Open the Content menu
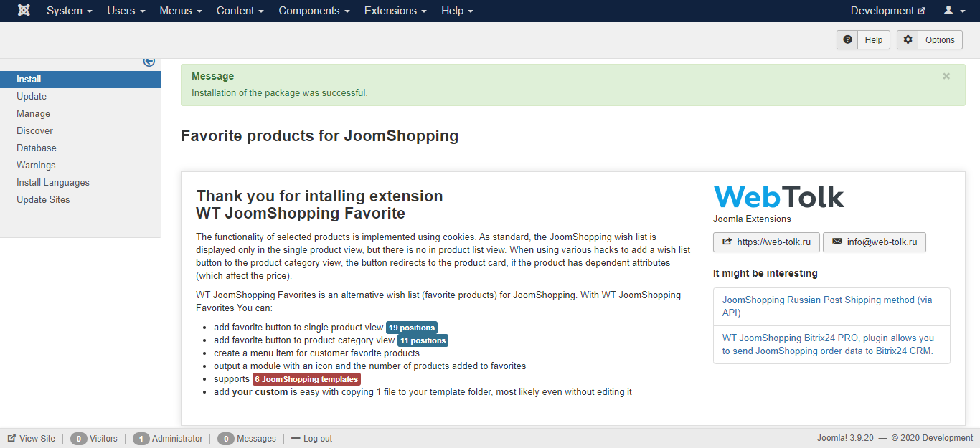This screenshot has height=448, width=980. [x=240, y=11]
